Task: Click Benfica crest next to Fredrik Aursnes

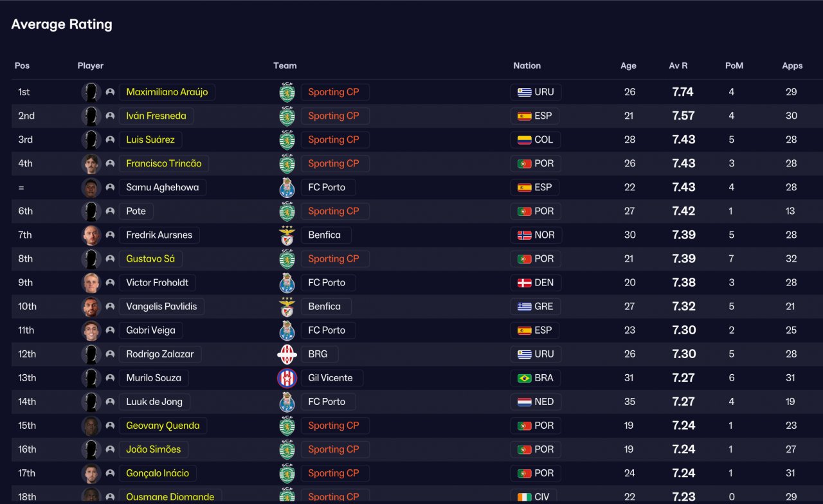Action: [x=287, y=235]
